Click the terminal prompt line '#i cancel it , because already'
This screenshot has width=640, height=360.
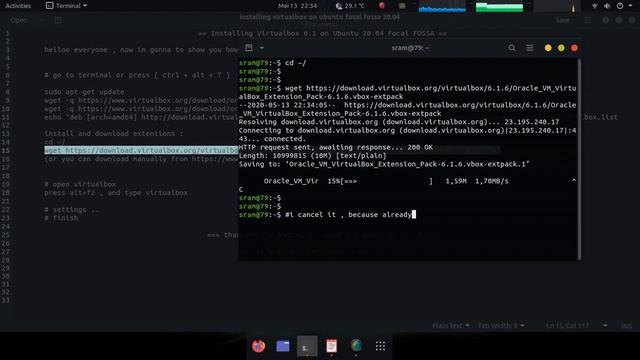327,215
